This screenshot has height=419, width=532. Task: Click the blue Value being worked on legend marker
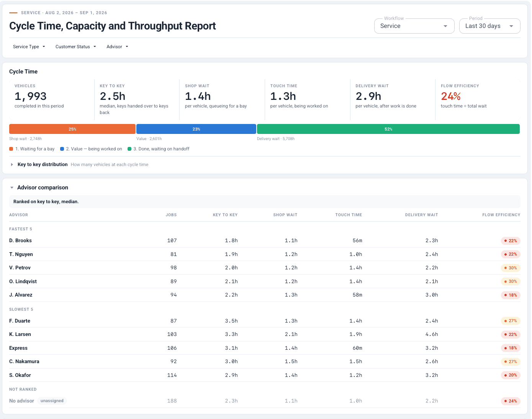[62, 149]
